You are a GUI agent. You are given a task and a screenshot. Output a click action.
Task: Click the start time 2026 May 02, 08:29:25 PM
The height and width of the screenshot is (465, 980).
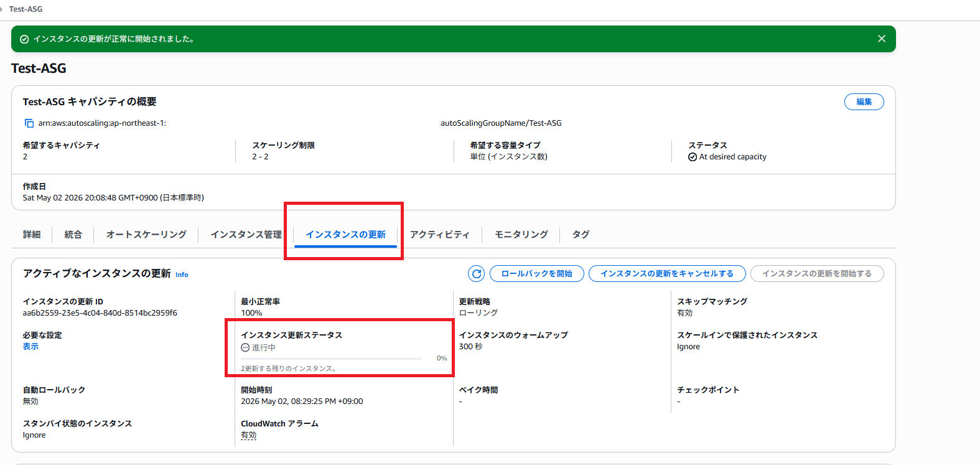tap(302, 402)
